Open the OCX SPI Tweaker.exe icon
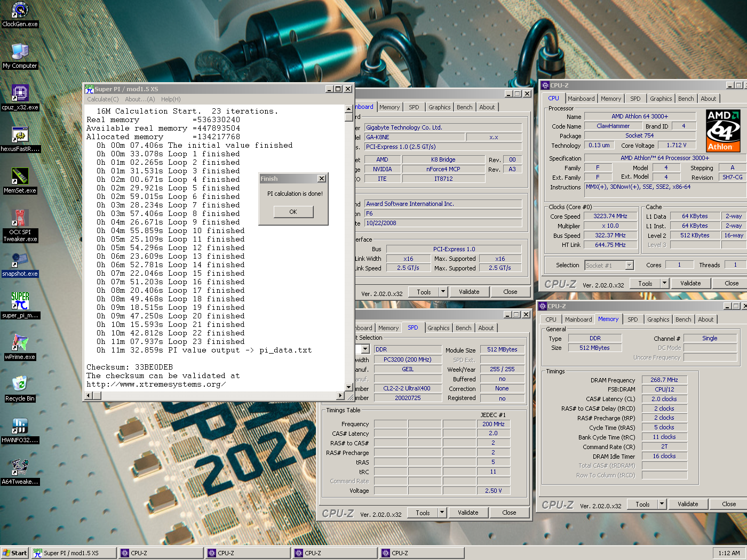 (x=20, y=225)
